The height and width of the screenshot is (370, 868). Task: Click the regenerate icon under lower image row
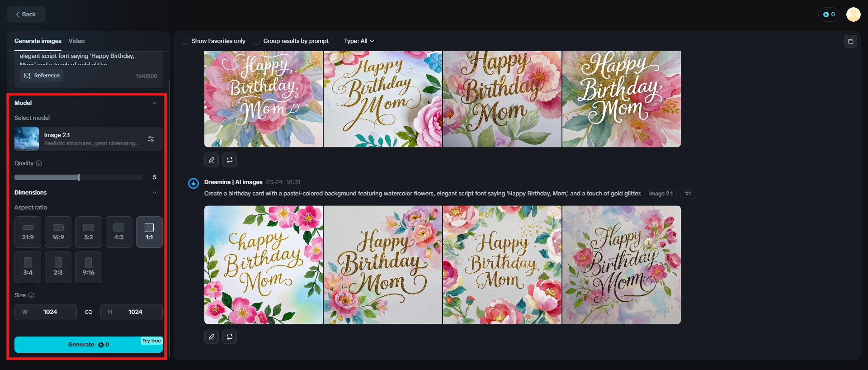coord(230,337)
